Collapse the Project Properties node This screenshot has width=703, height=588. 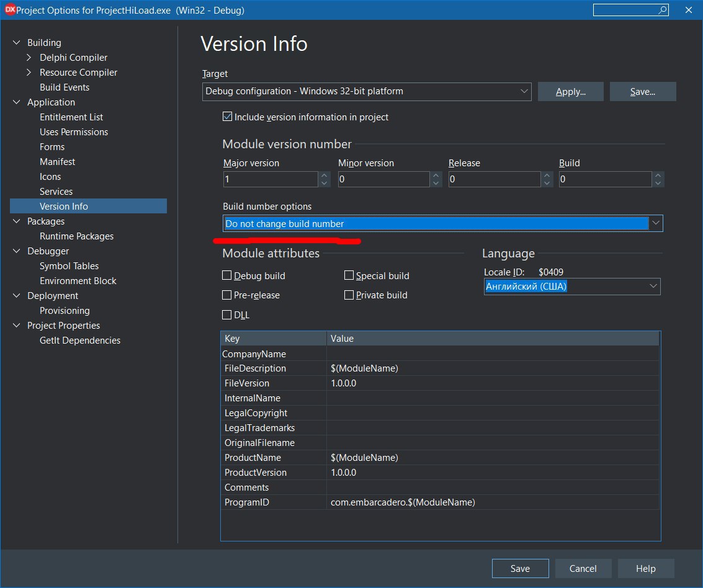17,326
